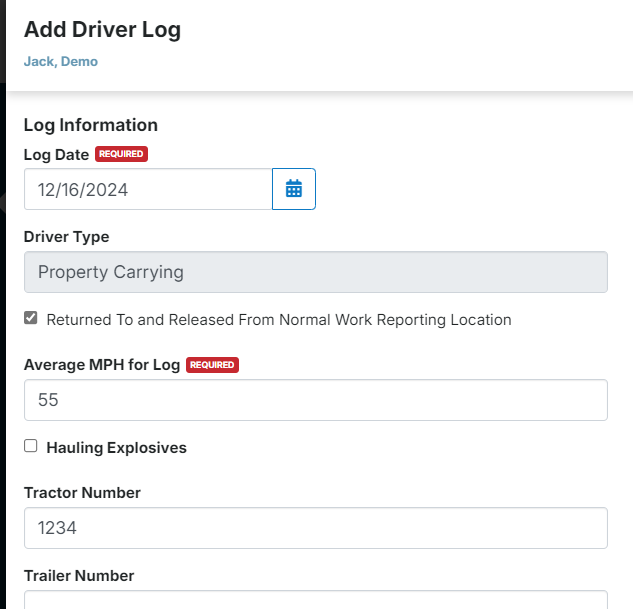Image resolution: width=633 pixels, height=609 pixels.
Task: Click the Add Driver Log heading
Action: click(x=102, y=30)
